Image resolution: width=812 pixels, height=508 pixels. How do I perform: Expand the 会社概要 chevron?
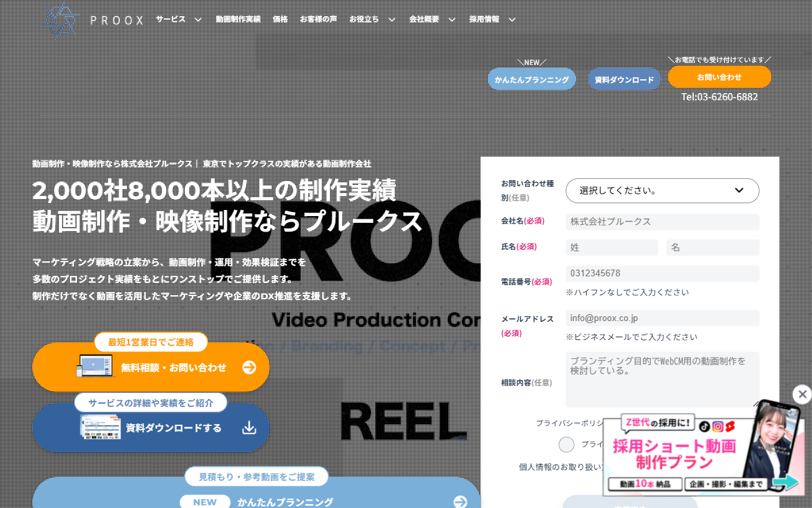452,20
